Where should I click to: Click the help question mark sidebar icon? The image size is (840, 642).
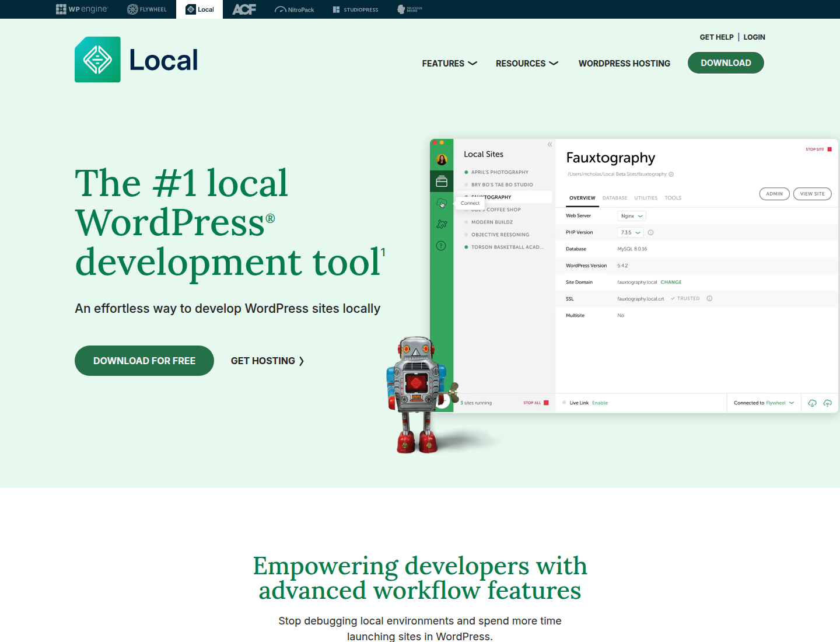pyautogui.click(x=441, y=246)
